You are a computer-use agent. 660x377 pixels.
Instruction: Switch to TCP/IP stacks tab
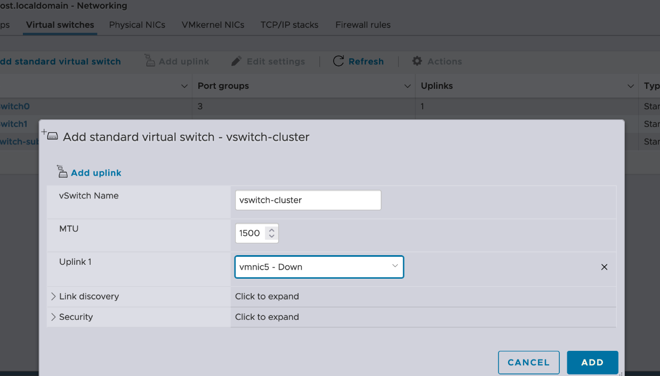pos(290,25)
